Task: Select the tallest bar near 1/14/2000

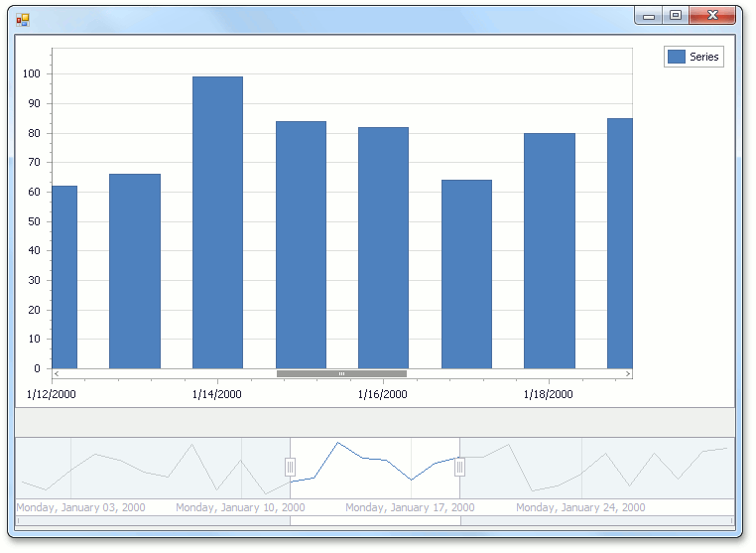Action: point(217,222)
